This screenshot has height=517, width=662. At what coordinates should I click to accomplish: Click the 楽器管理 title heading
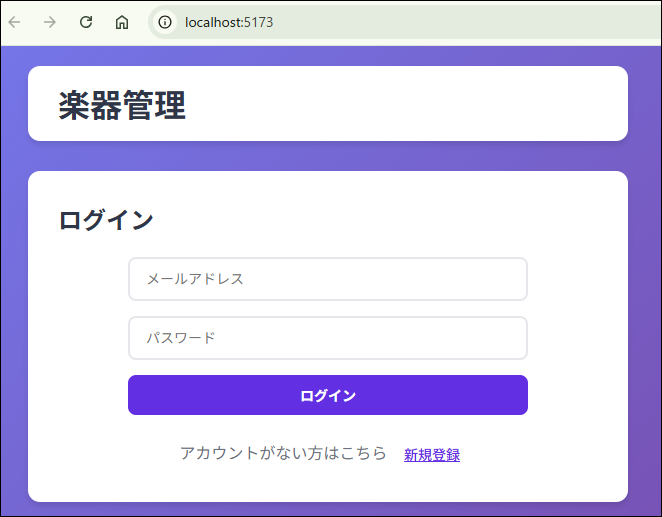122,105
